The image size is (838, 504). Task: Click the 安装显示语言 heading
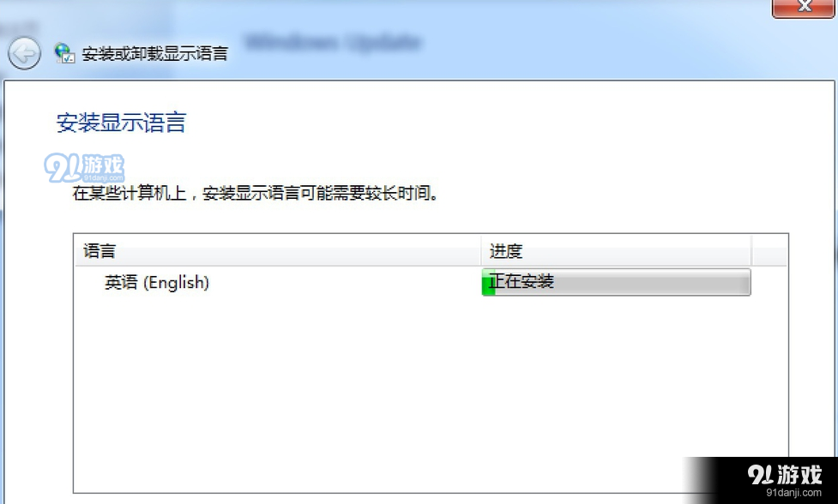point(121,123)
